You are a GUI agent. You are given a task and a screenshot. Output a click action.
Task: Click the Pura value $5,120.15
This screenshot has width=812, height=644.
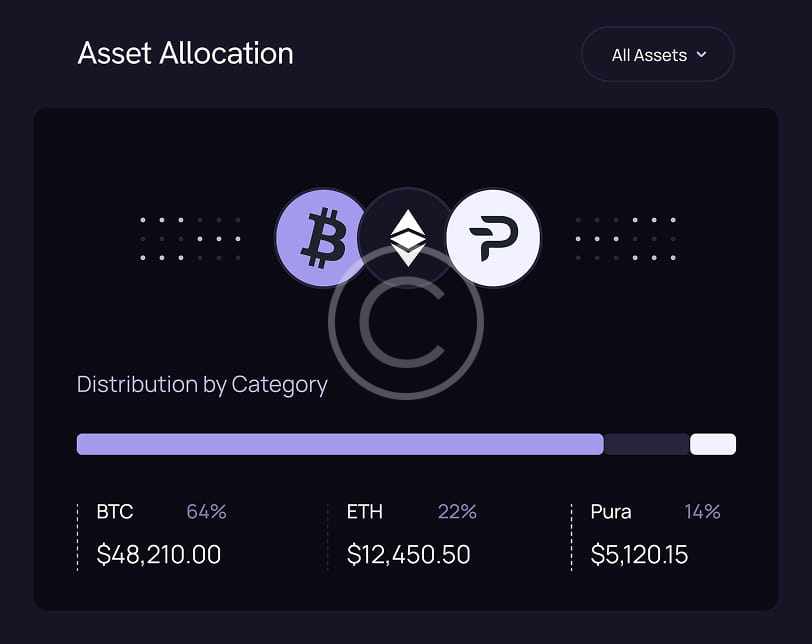point(639,554)
